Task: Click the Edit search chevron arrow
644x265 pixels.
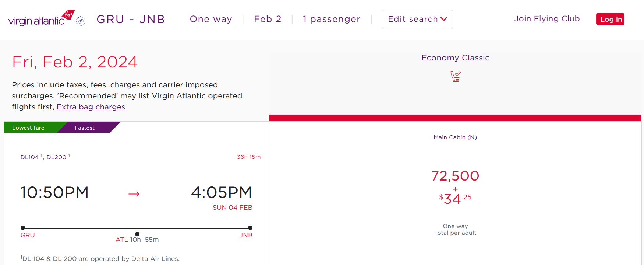Action: 444,19
